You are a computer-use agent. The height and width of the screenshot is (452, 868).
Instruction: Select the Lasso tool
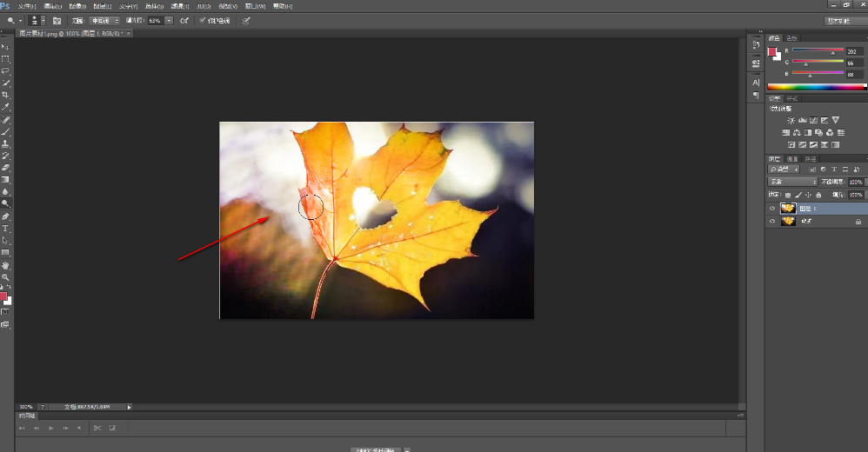(5, 70)
